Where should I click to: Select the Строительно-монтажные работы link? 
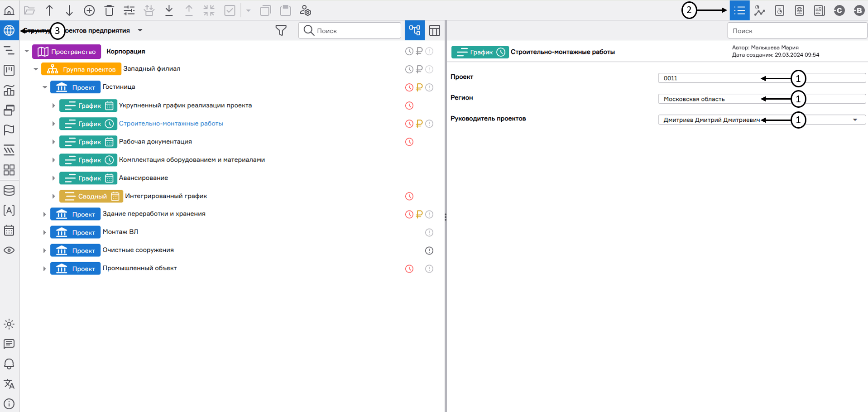point(171,124)
